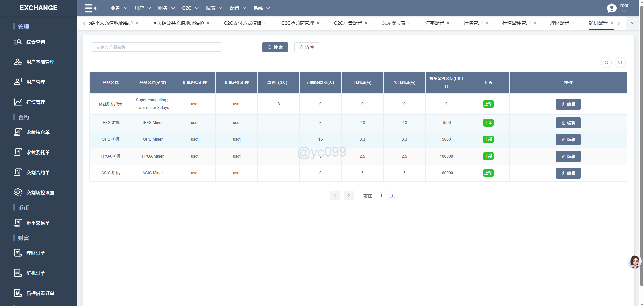Close the 理财配置 tab
This screenshot has height=306, width=644.
pos(573,23)
